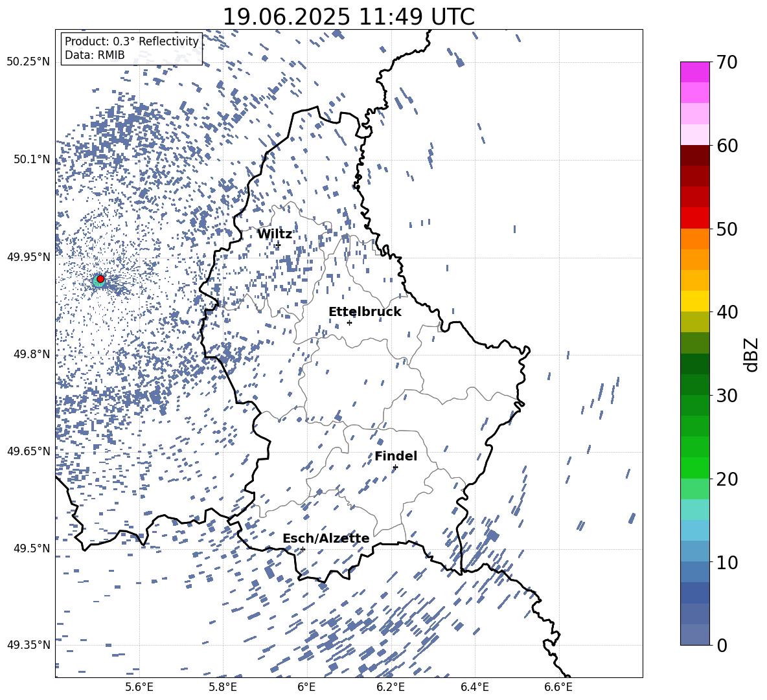This screenshot has height=700, width=767.
Task: Click the 30 tick on colorbar
Action: pyautogui.click(x=726, y=396)
